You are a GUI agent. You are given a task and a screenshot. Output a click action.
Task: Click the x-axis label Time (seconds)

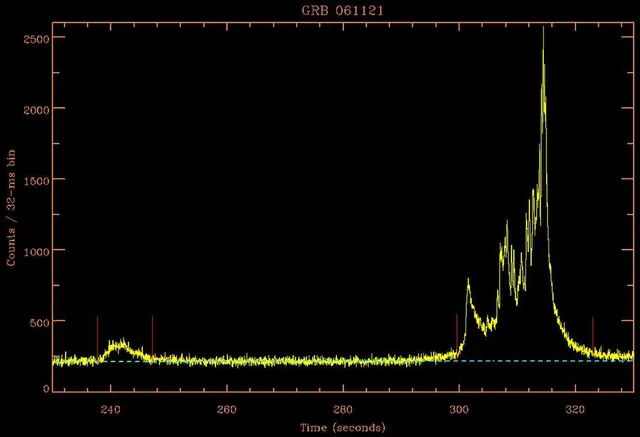[342, 428]
